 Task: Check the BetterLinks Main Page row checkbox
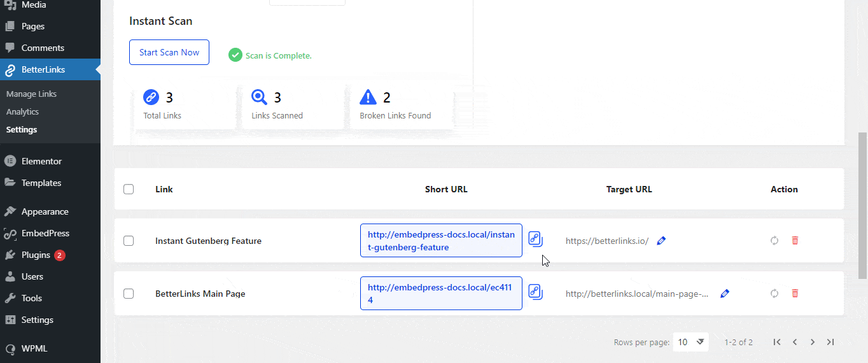tap(129, 294)
